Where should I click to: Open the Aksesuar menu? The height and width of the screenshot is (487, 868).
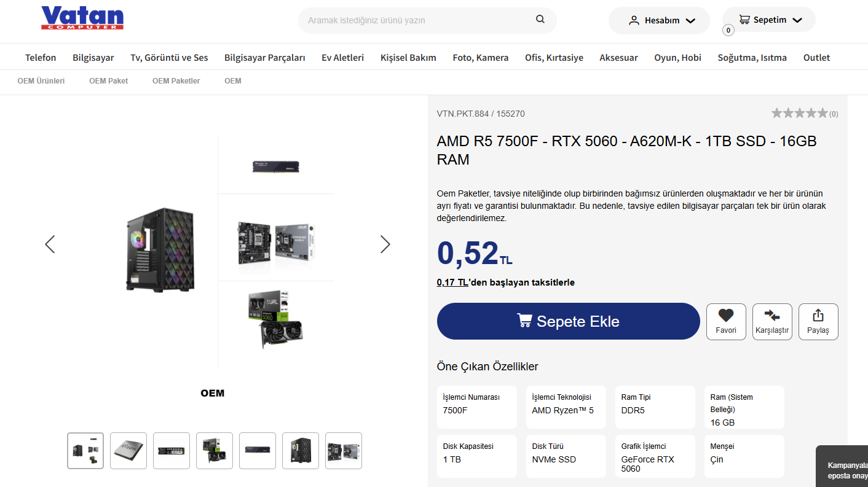tap(619, 58)
